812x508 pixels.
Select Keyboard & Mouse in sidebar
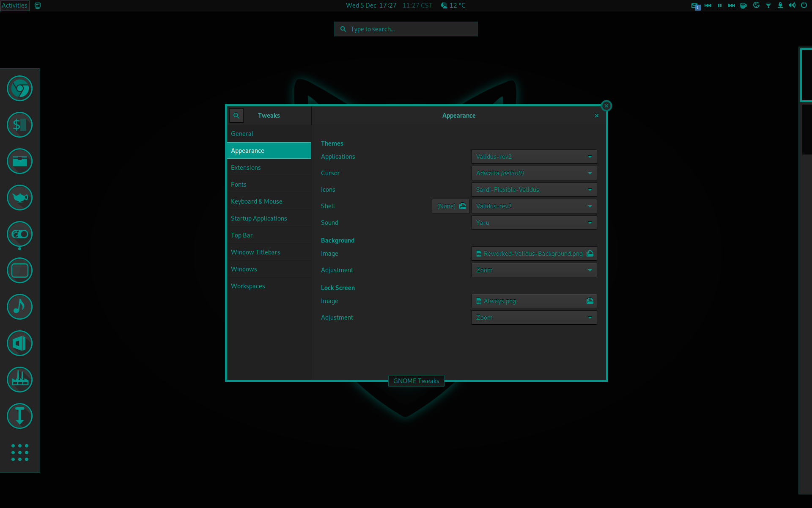coord(269,202)
